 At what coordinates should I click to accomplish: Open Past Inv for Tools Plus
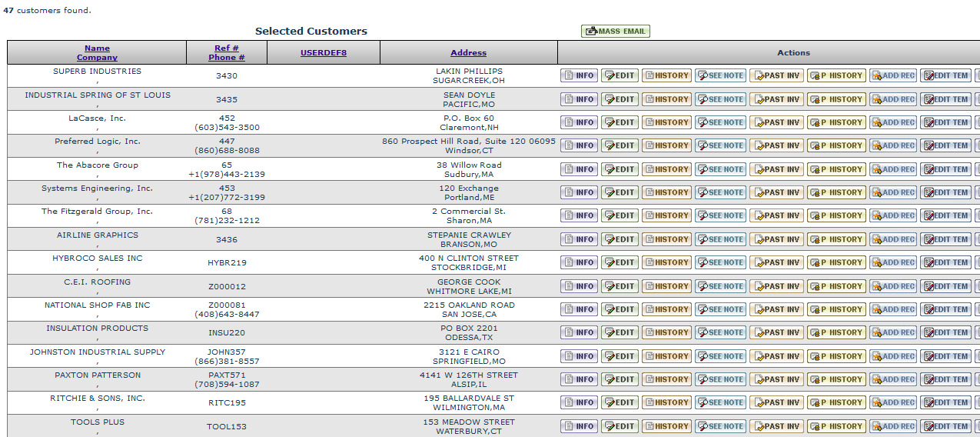(776, 426)
